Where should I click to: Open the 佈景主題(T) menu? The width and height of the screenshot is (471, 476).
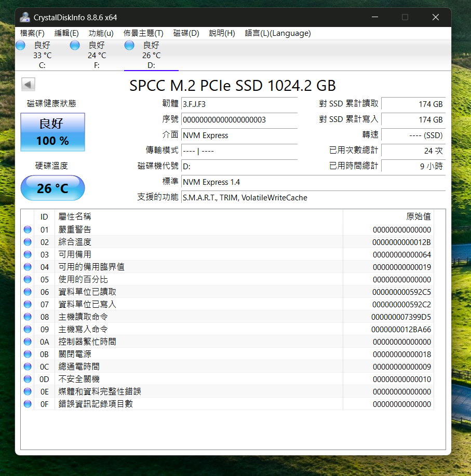(x=143, y=33)
